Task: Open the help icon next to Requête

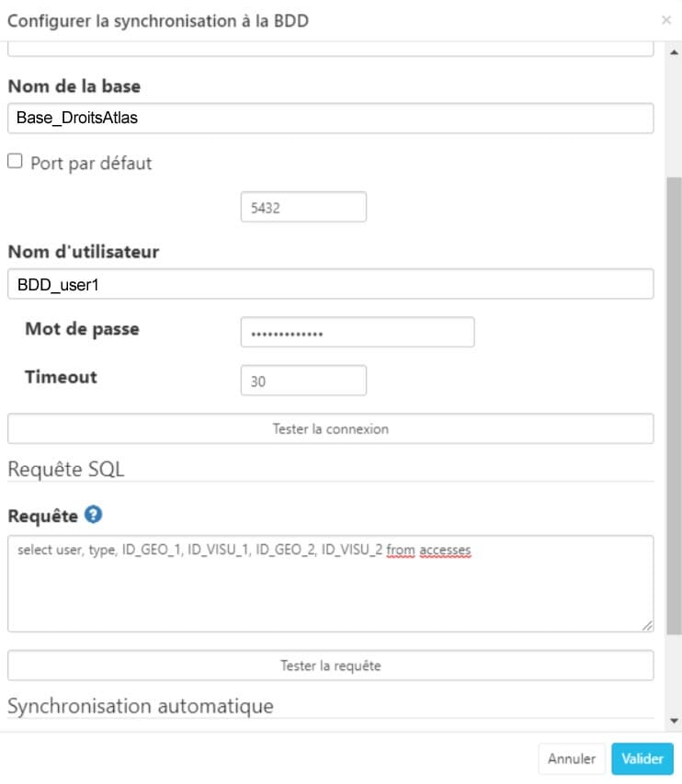Action: (93, 514)
